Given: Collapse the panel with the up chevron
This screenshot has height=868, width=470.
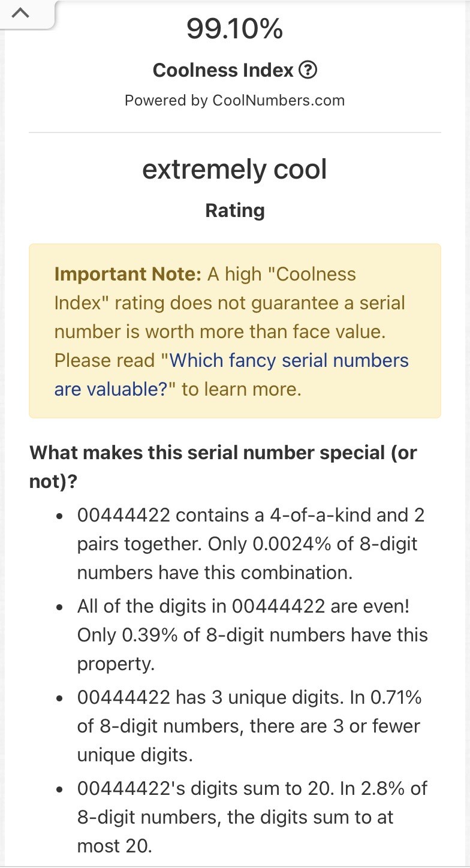Looking at the screenshot, I should click(20, 13).
